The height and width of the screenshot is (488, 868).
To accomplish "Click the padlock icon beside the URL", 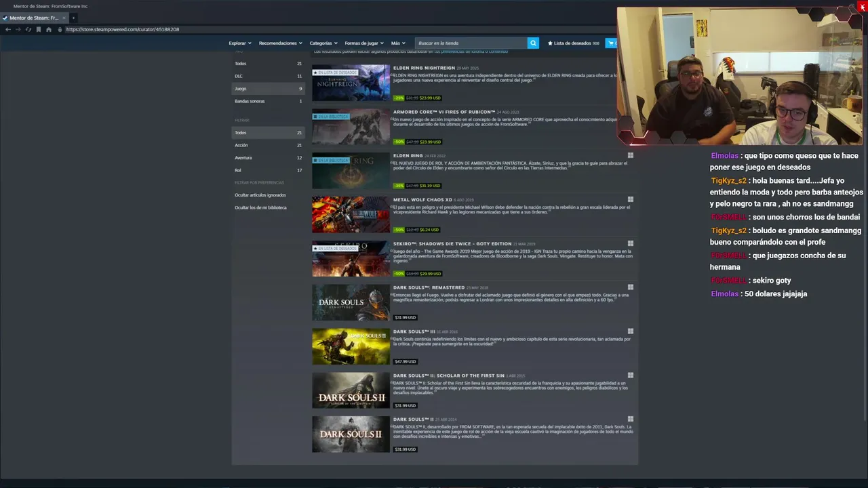I will pyautogui.click(x=60, y=29).
